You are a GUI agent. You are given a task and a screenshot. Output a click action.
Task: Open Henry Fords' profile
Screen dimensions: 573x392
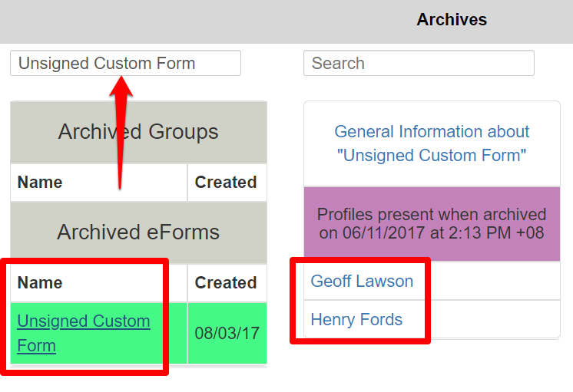pos(356,320)
